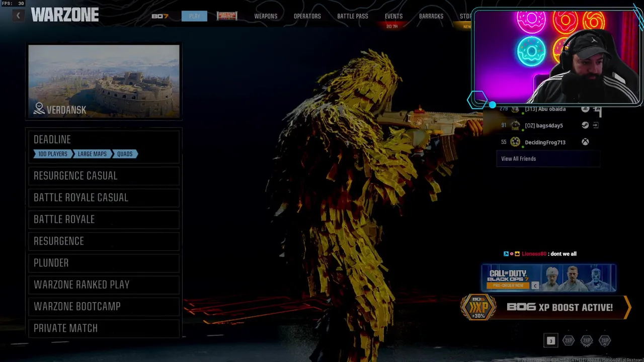The image size is (644, 362).
Task: Open the Operators tab
Action: [307, 16]
